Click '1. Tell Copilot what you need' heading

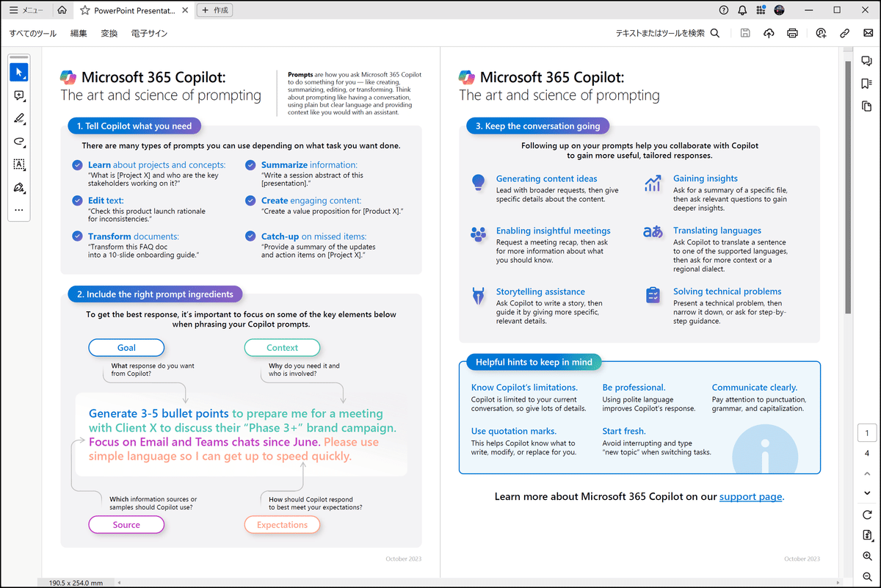pyautogui.click(x=134, y=126)
